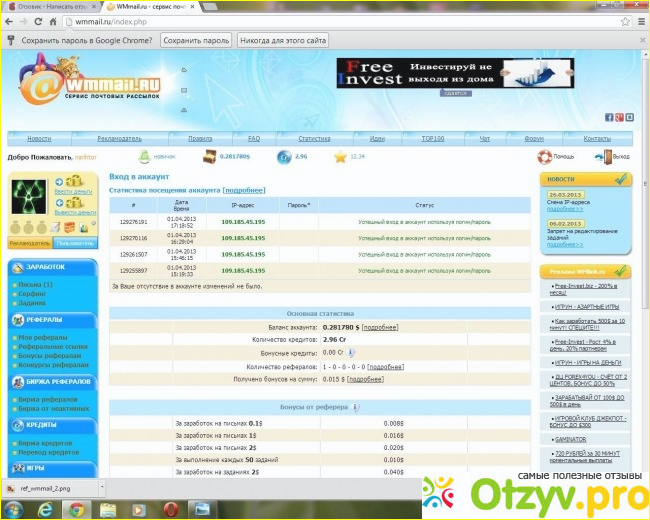This screenshot has width=650, height=520.
Task: Open Chrome menu hamburger icon
Action: (x=641, y=22)
